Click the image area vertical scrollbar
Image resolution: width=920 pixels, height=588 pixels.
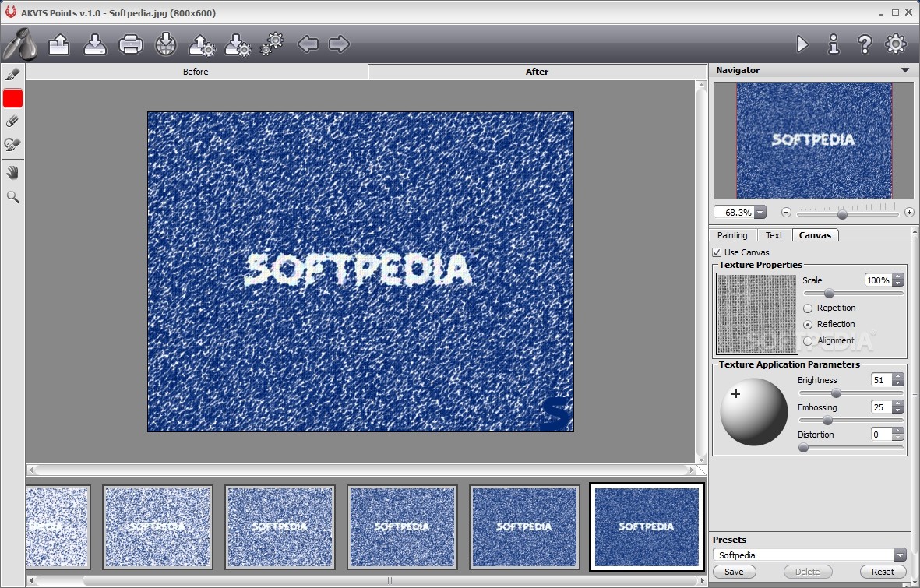[x=700, y=273]
